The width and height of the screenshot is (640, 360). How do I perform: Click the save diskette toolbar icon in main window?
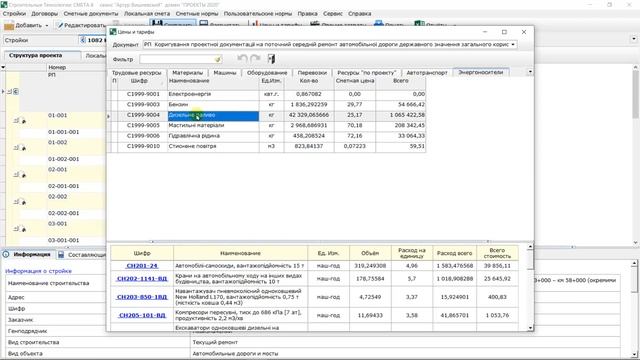(157, 24)
